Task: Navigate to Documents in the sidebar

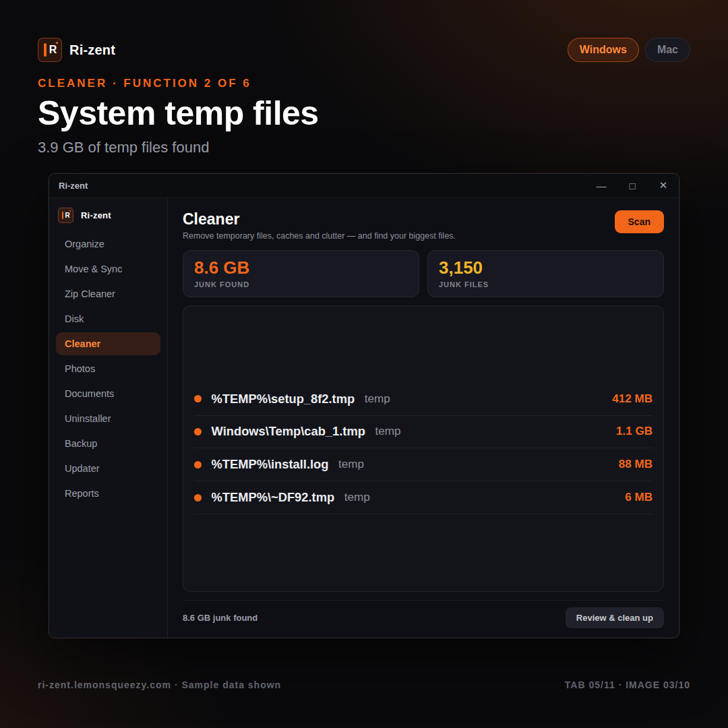Action: click(x=108, y=394)
